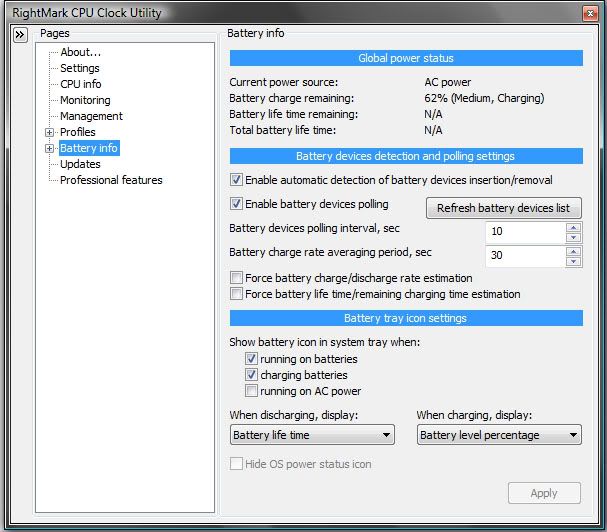This screenshot has width=607, height=532.
Task: Toggle Hide OS power status icon checkbox
Action: click(236, 463)
